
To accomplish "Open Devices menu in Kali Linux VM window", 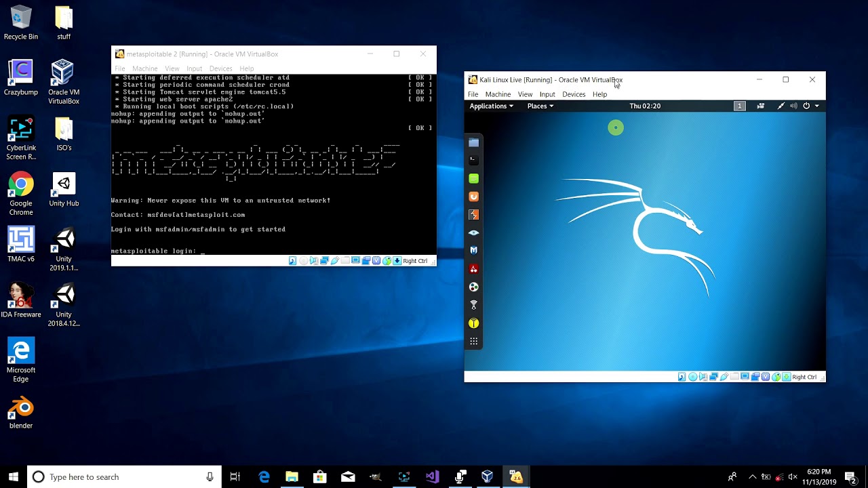I will coord(574,94).
